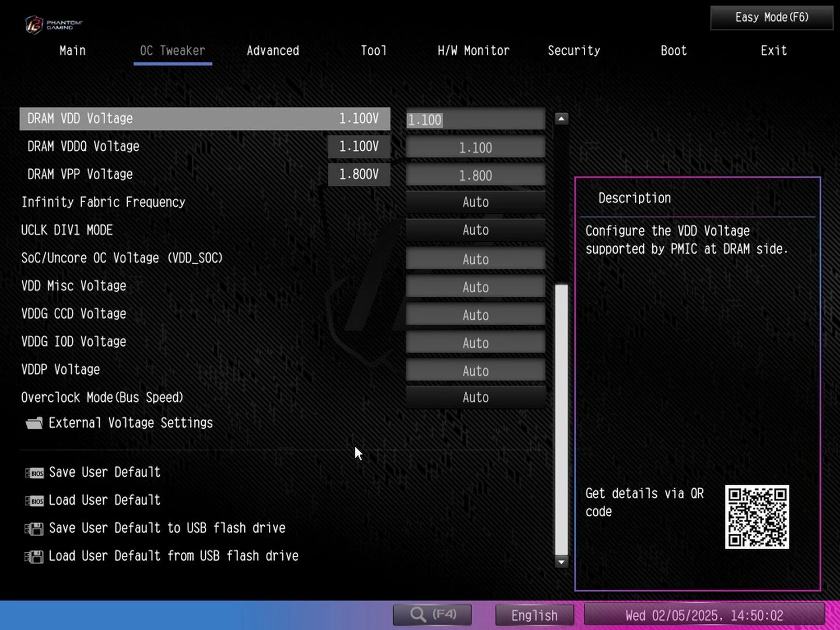The width and height of the screenshot is (840, 630).
Task: Click the QR code for details
Action: pyautogui.click(x=757, y=517)
